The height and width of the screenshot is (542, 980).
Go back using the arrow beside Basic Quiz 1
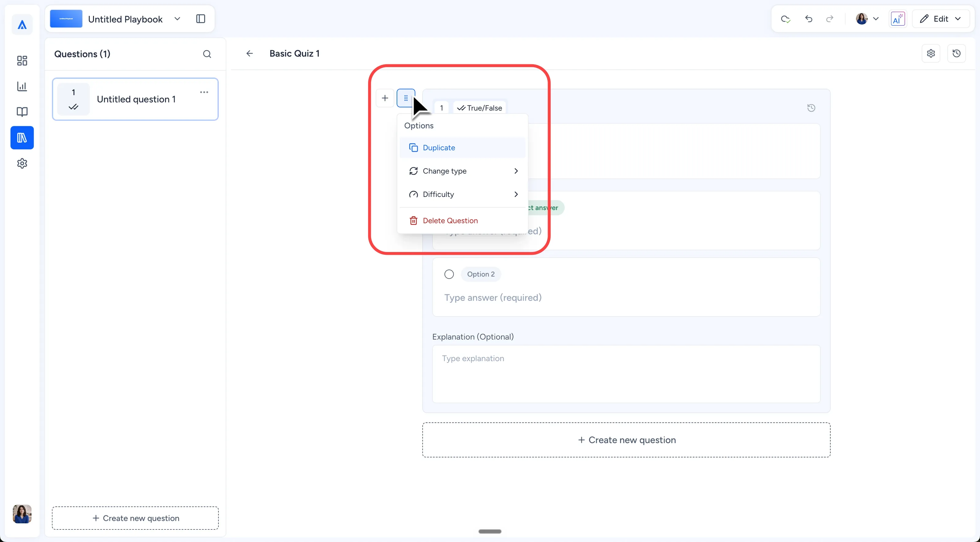coord(250,54)
